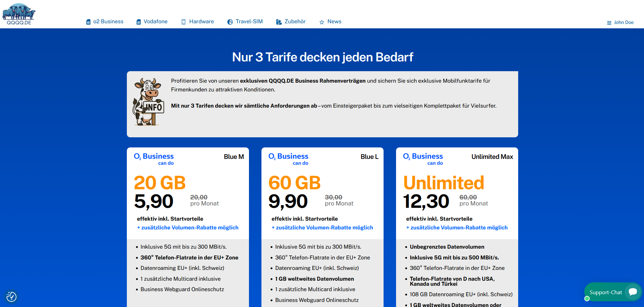The width and height of the screenshot is (644, 307).
Task: Go to the Hardware menu item
Action: click(x=201, y=22)
